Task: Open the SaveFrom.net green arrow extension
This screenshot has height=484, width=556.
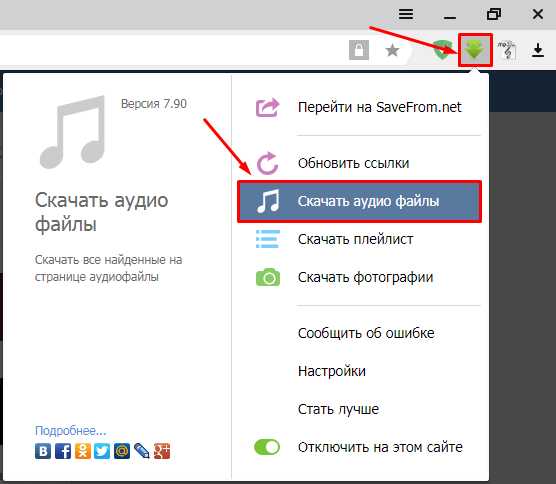Action: [475, 50]
